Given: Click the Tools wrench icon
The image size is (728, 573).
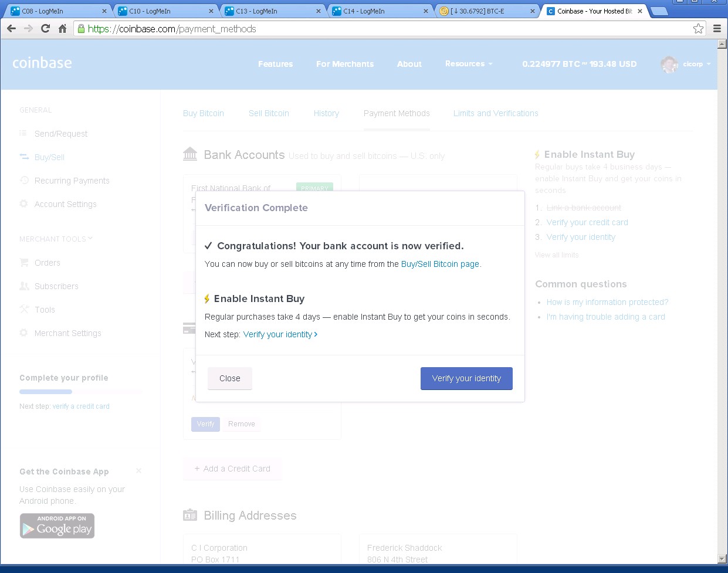Looking at the screenshot, I should (24, 309).
